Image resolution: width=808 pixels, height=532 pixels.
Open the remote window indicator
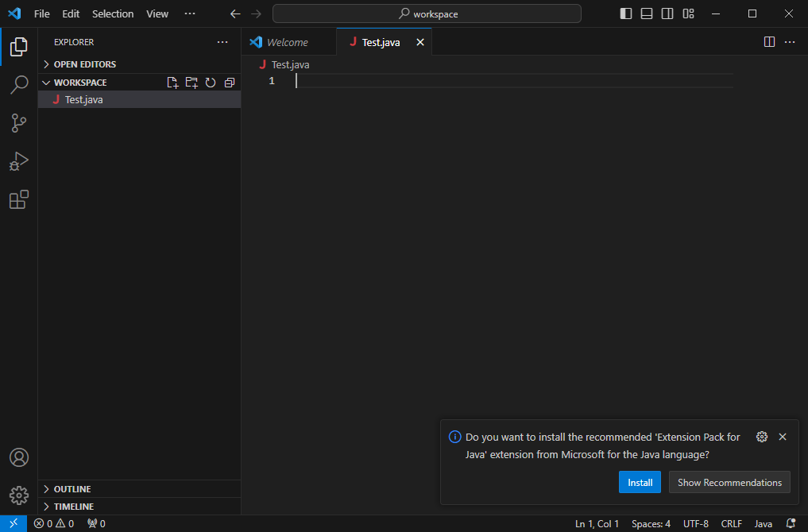point(14,523)
